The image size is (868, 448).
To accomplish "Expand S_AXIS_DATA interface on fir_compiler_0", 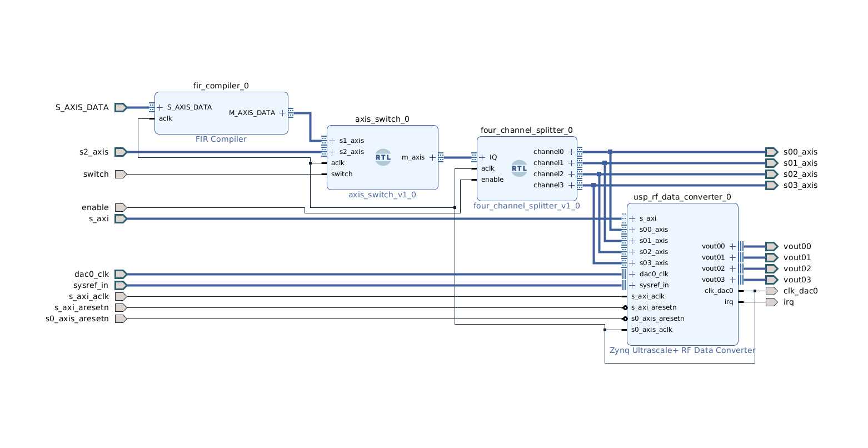I will (160, 107).
